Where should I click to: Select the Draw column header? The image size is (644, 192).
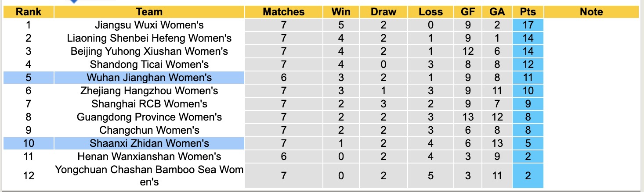[x=383, y=12]
